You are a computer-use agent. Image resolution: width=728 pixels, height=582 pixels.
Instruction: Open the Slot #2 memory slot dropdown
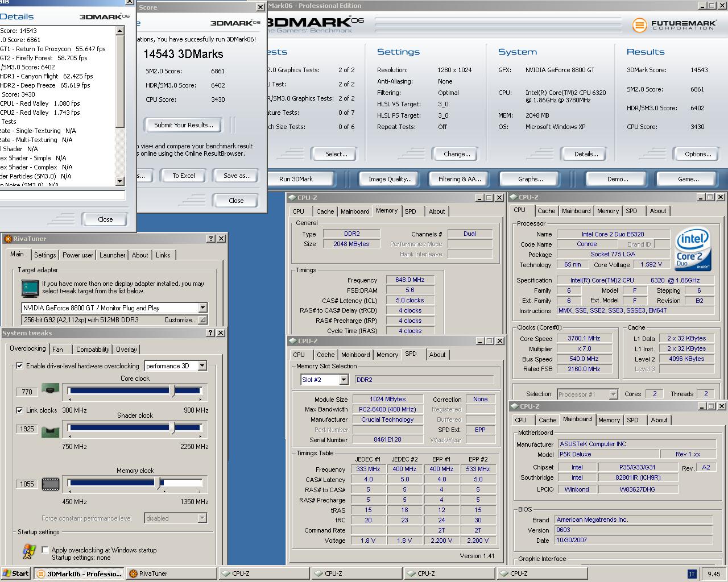click(344, 380)
